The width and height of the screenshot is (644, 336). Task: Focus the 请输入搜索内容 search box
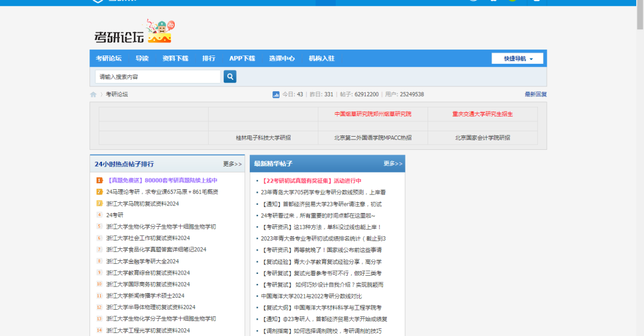(157, 77)
